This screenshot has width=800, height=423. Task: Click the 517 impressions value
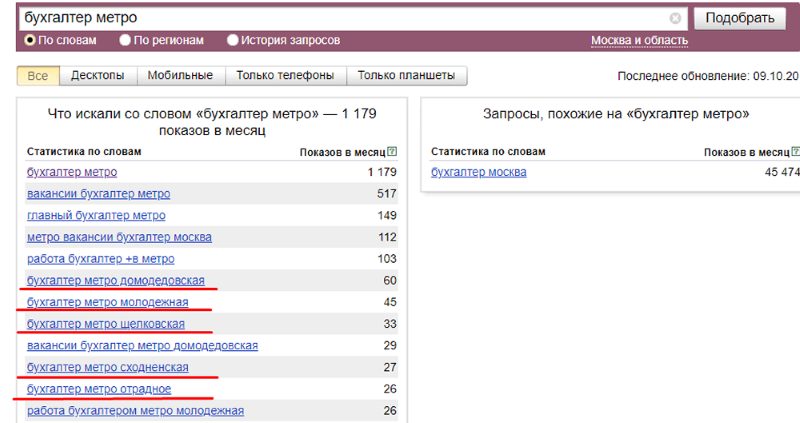[386, 194]
